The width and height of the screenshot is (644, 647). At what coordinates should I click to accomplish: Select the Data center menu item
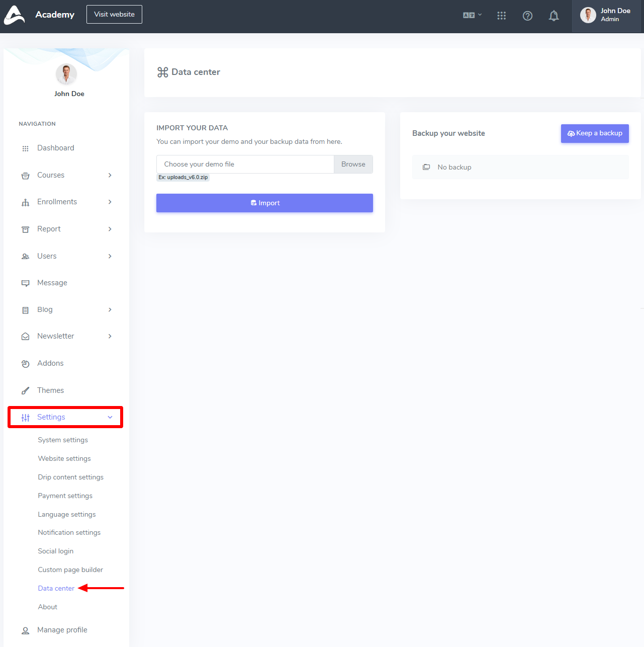tap(56, 588)
